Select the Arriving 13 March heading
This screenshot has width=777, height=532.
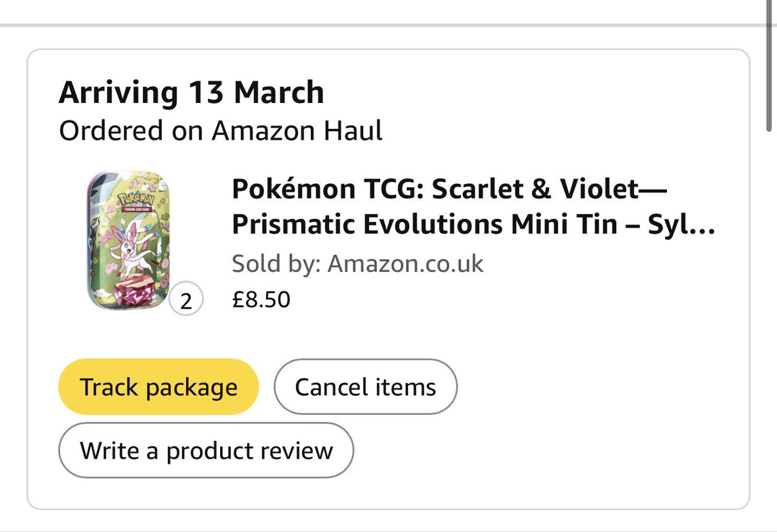[x=191, y=93]
